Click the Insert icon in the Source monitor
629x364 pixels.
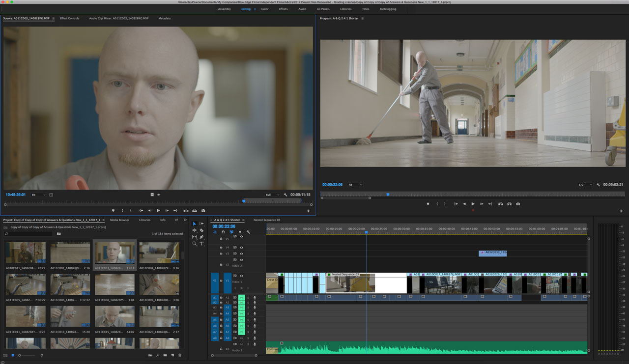point(186,210)
